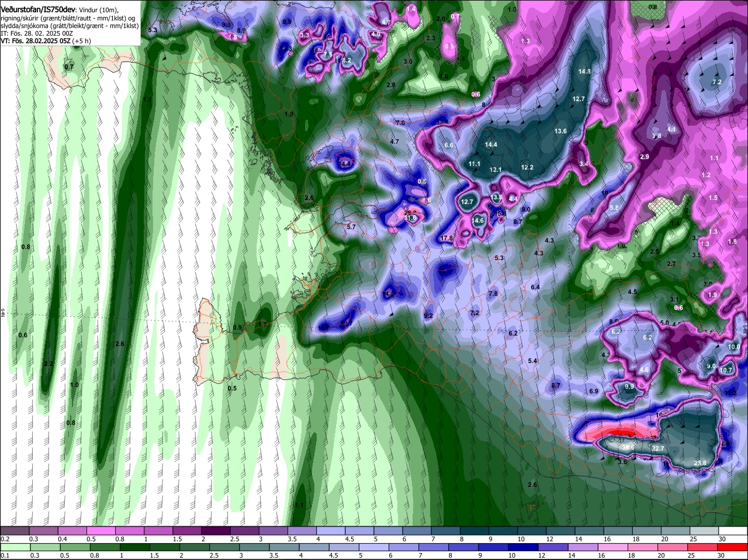Click the 36.6 precipitation value on map
The width and height of the screenshot is (748, 560).
pos(628,448)
